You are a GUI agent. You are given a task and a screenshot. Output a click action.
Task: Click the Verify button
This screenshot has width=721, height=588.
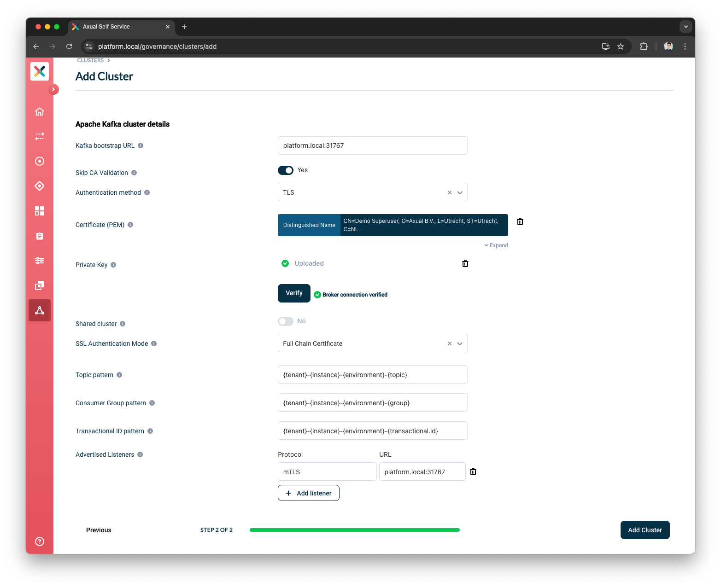(x=294, y=293)
